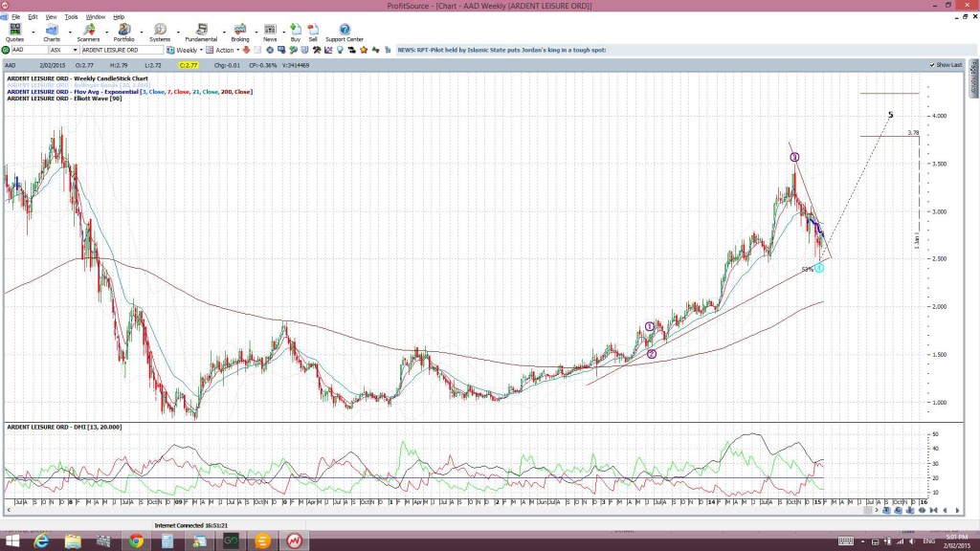This screenshot has width=980, height=551.
Task: Click the blue gear circle icon in chart toolbar
Action: [x=270, y=50]
